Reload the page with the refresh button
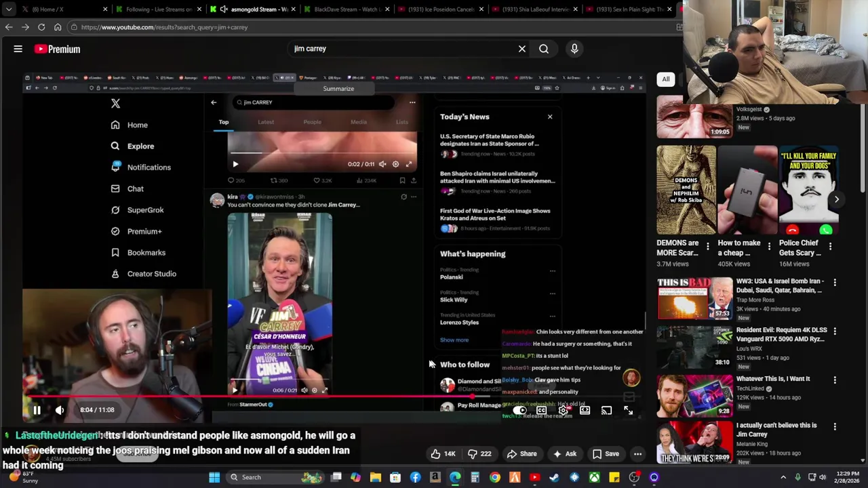This screenshot has width=868, height=488. pyautogui.click(x=41, y=27)
